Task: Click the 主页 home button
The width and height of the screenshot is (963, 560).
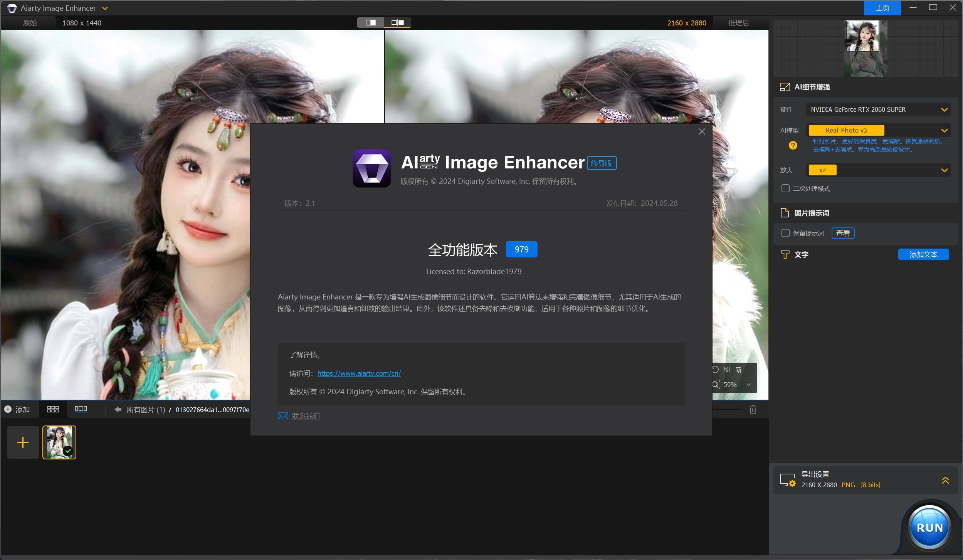Action: 882,8
